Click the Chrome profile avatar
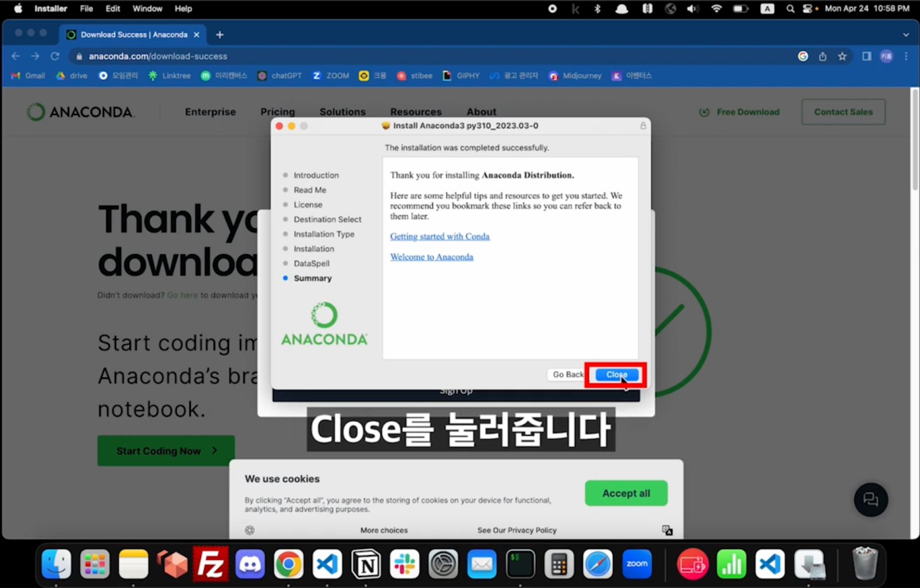Viewport: 920px width, 588px height. tap(887, 56)
